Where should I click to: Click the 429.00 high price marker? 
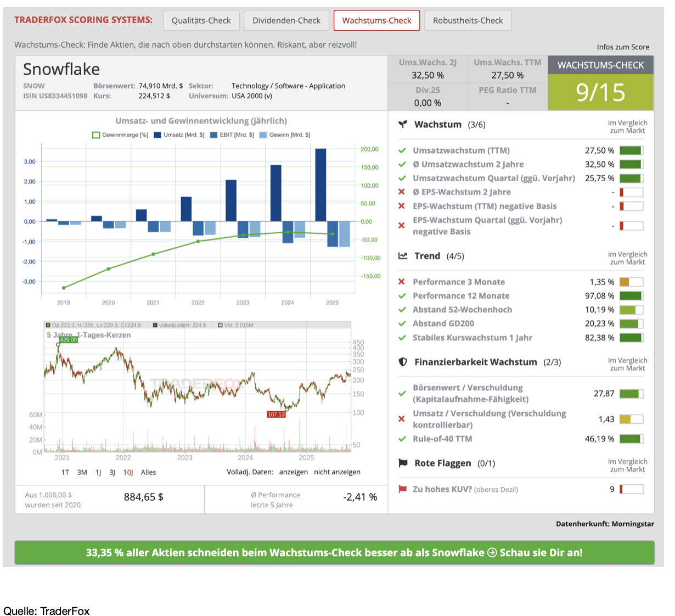pos(69,340)
